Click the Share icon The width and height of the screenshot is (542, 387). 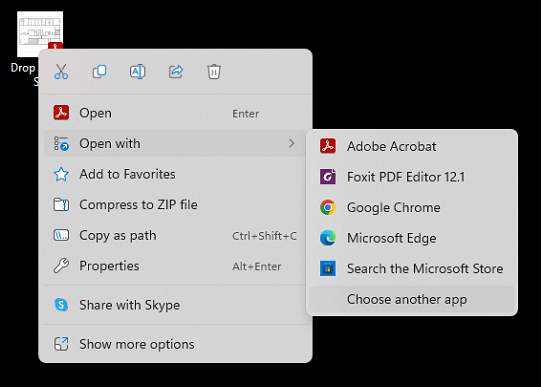(176, 72)
